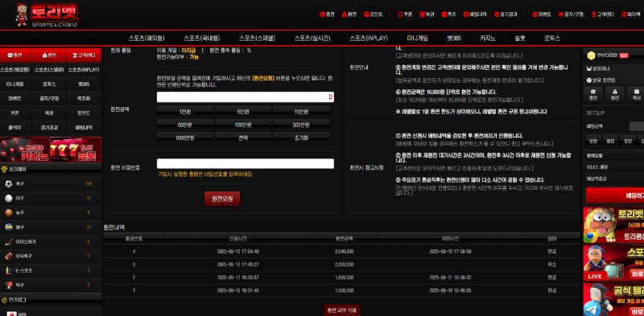Click red 고객센터 button in left sidebar
The width and height of the screenshot is (644, 316).
(84, 55)
